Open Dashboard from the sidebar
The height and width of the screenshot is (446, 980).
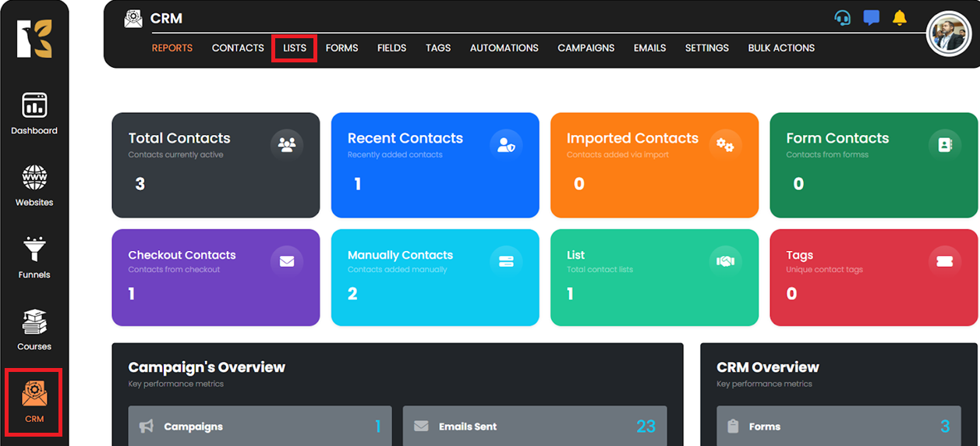(34, 114)
